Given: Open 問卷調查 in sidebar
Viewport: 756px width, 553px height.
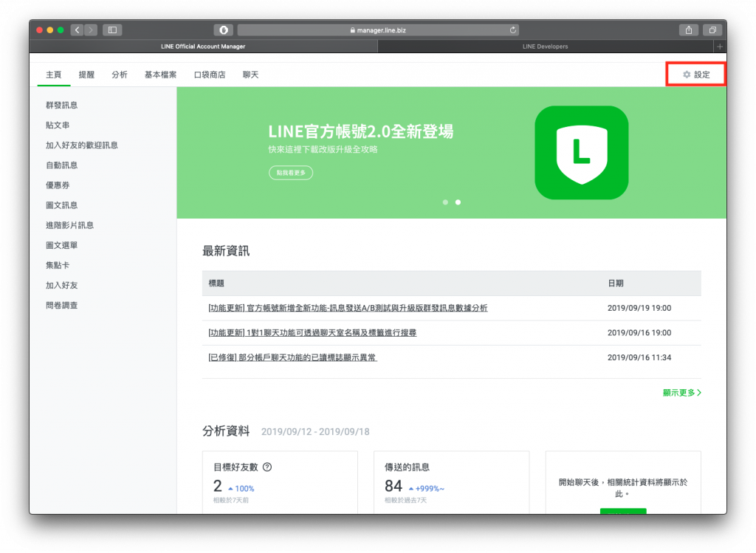Looking at the screenshot, I should 62,305.
